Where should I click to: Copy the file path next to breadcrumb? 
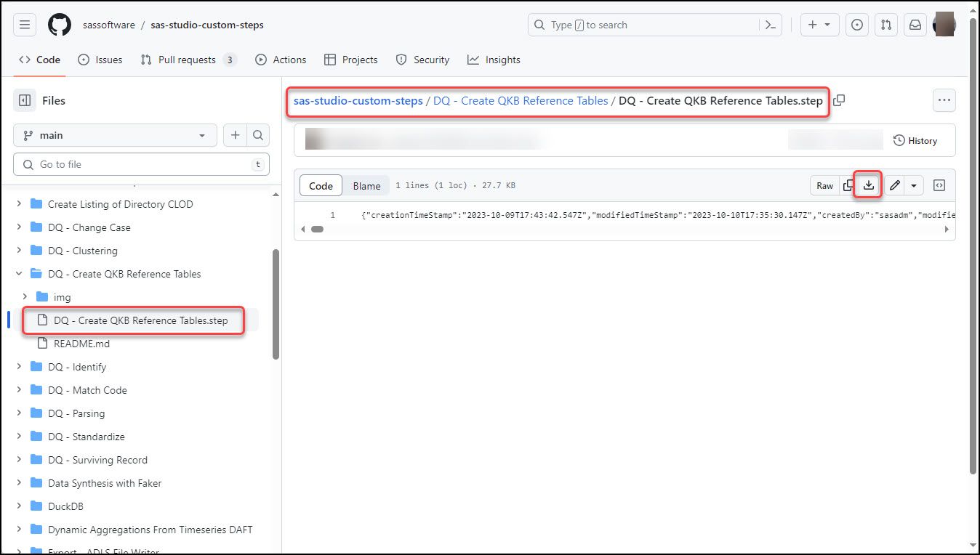pos(839,100)
